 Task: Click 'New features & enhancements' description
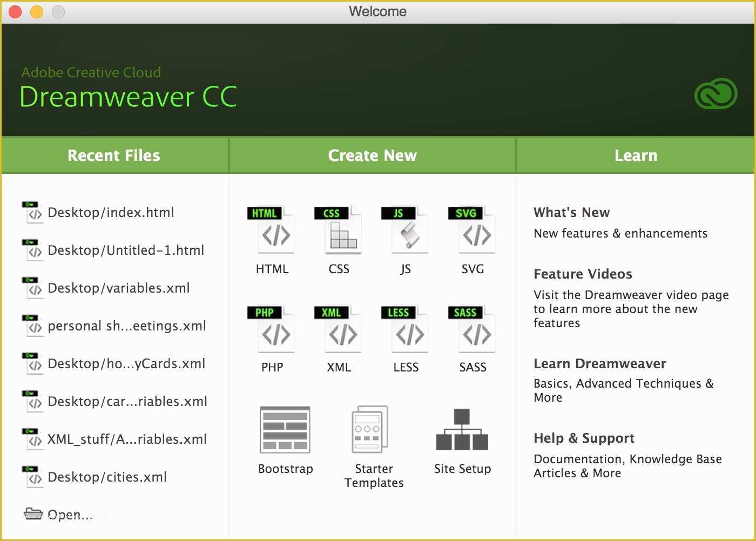[x=620, y=233]
